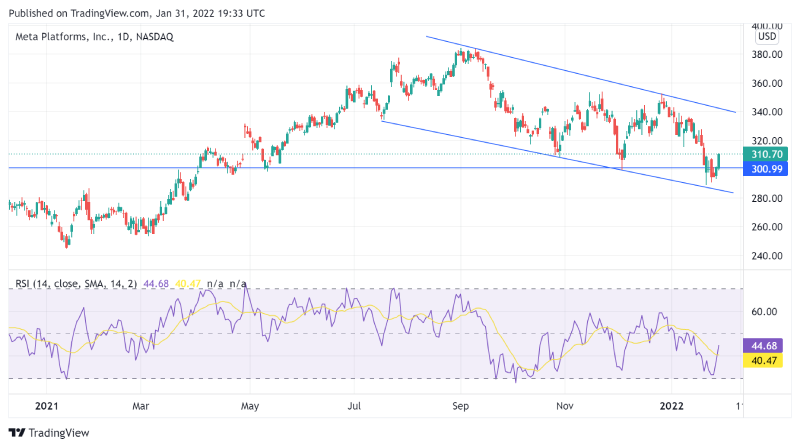Click the Meta Platforms, Inc. chart title
The height and width of the screenshot is (448, 800).
(94, 37)
